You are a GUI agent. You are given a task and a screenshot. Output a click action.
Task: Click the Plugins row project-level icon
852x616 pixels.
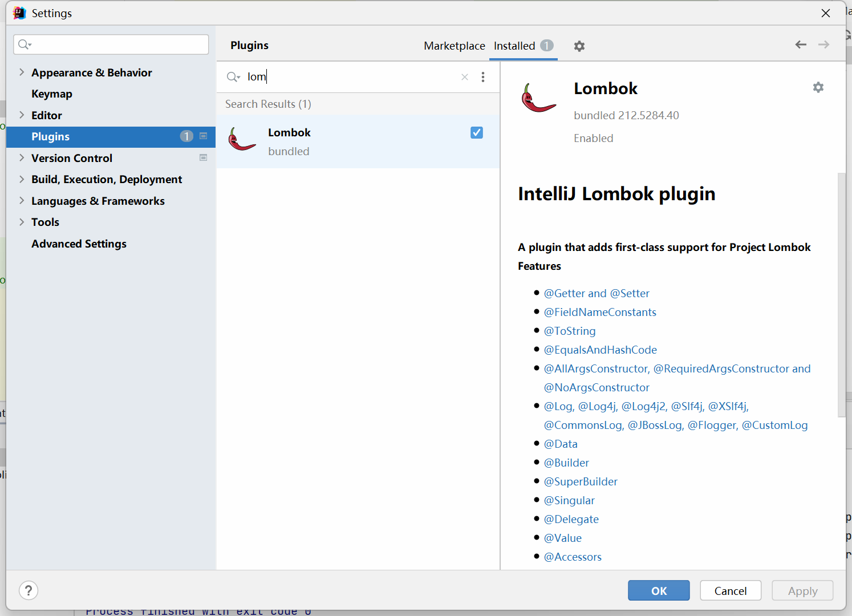[204, 136]
